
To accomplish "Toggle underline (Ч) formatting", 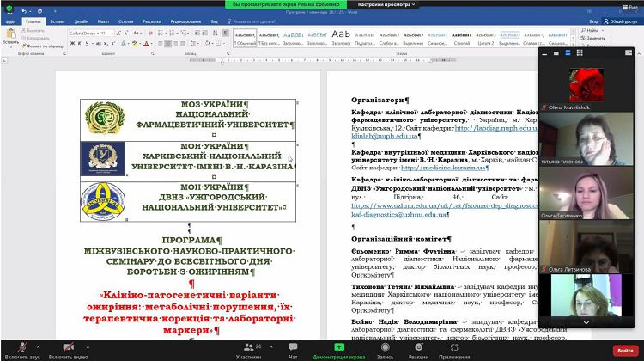I will (x=87, y=43).
